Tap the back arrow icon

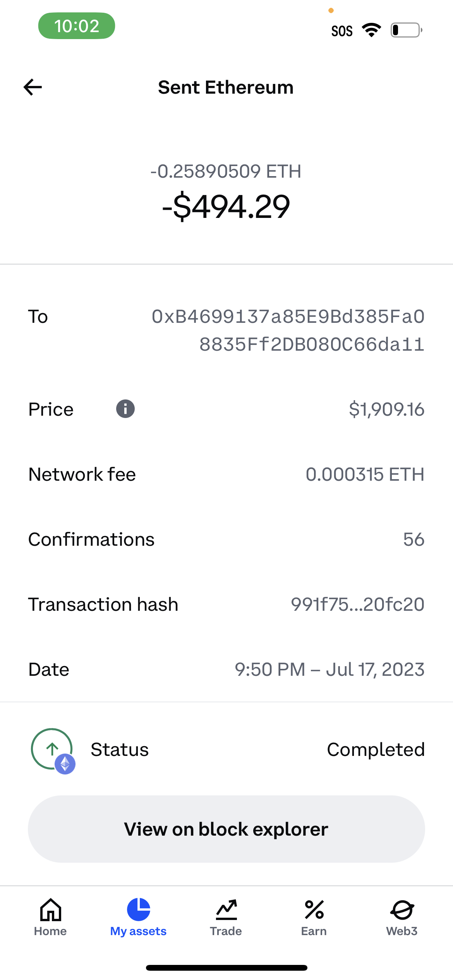[x=33, y=87]
